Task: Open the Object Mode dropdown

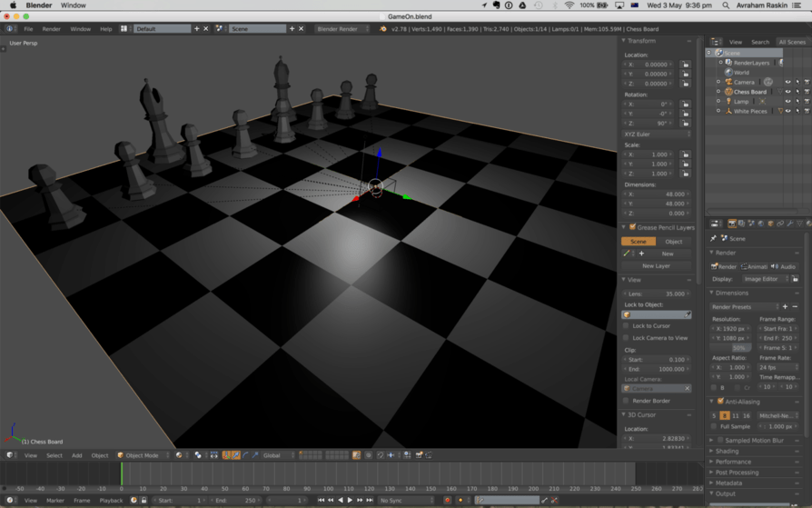Action: pyautogui.click(x=143, y=455)
